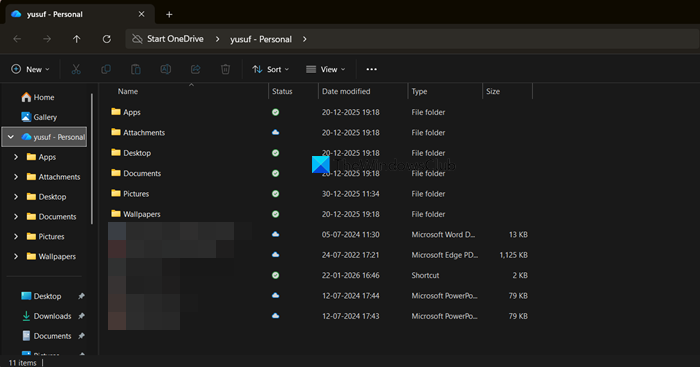Go up one folder level
700x367 pixels.
point(77,39)
